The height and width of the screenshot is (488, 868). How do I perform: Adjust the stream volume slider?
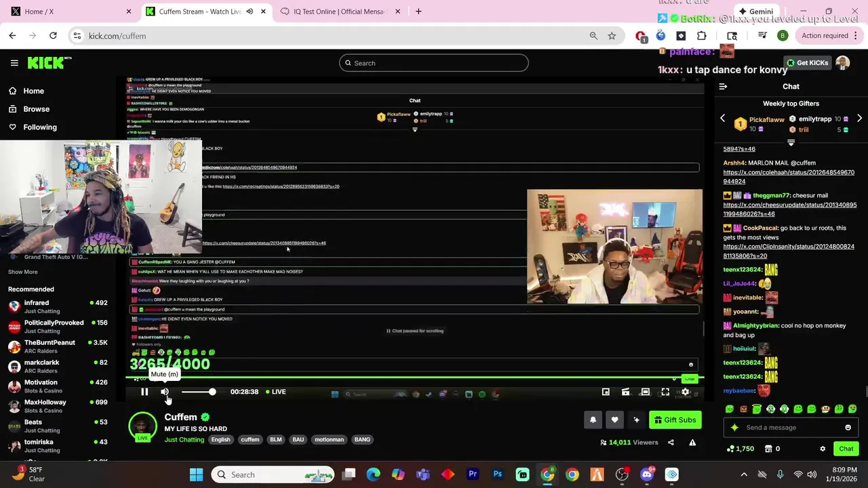tap(197, 392)
